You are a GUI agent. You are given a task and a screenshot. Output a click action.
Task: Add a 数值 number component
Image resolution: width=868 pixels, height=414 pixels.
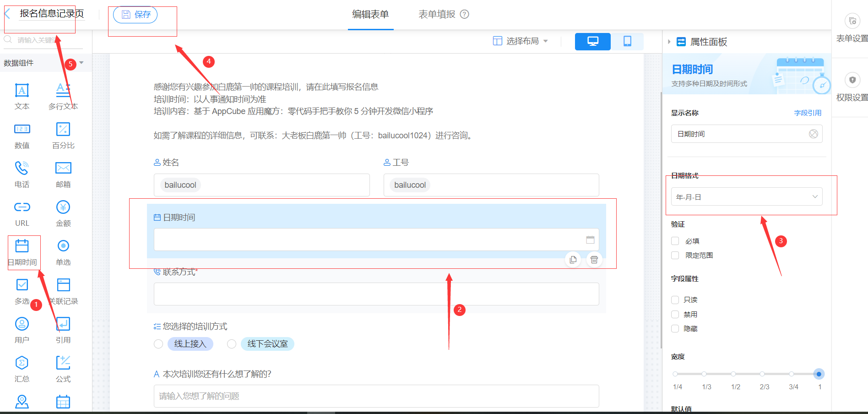point(22,136)
